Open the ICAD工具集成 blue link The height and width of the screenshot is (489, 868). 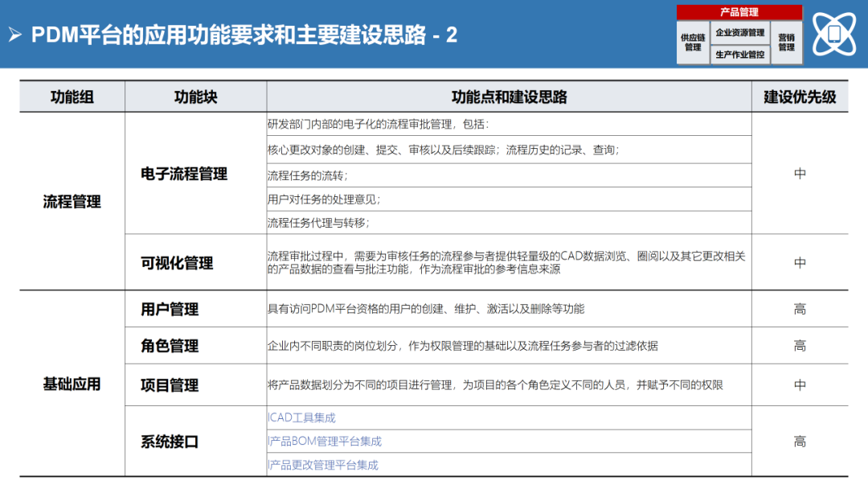pyautogui.click(x=301, y=417)
